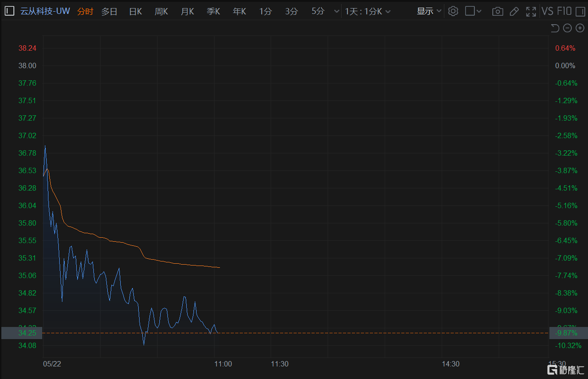This screenshot has height=379, width=588.
Task: Switch to 年K yearly candlestick tab
Action: coord(239,12)
